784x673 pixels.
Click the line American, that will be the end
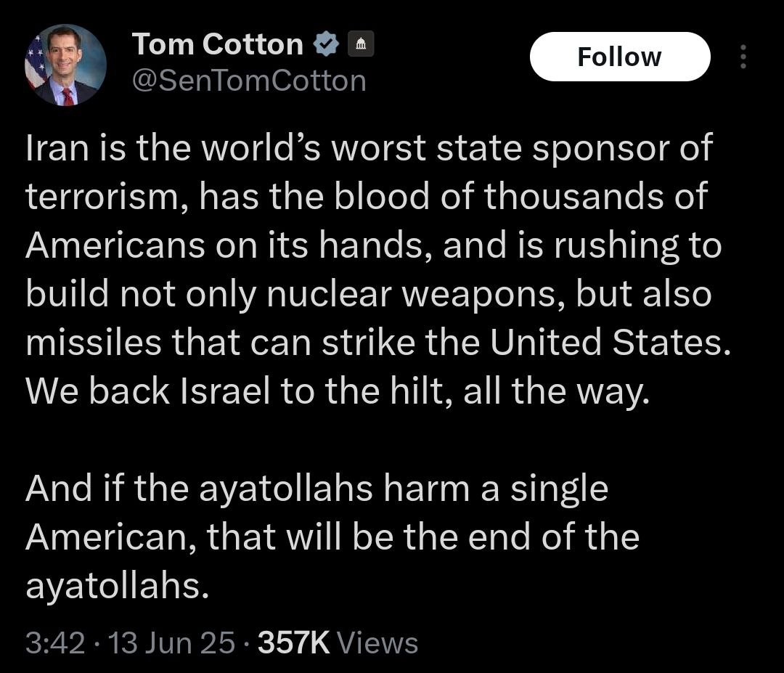(x=332, y=538)
